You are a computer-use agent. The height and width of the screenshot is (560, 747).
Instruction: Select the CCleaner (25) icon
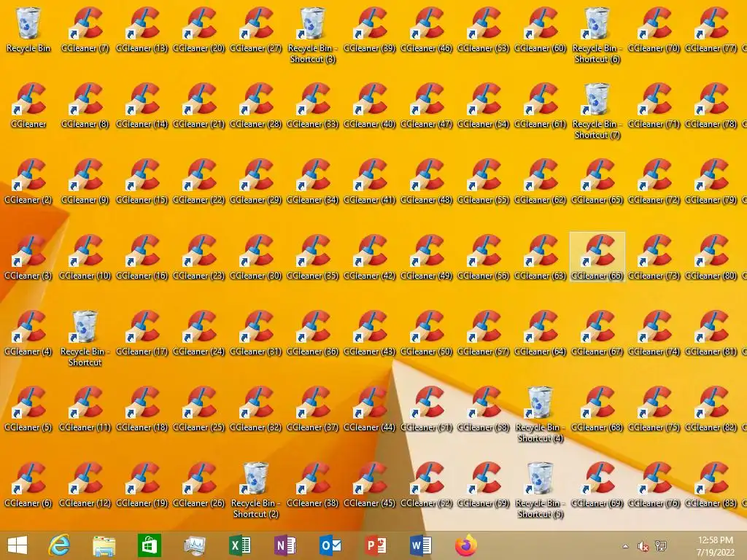coord(198,408)
